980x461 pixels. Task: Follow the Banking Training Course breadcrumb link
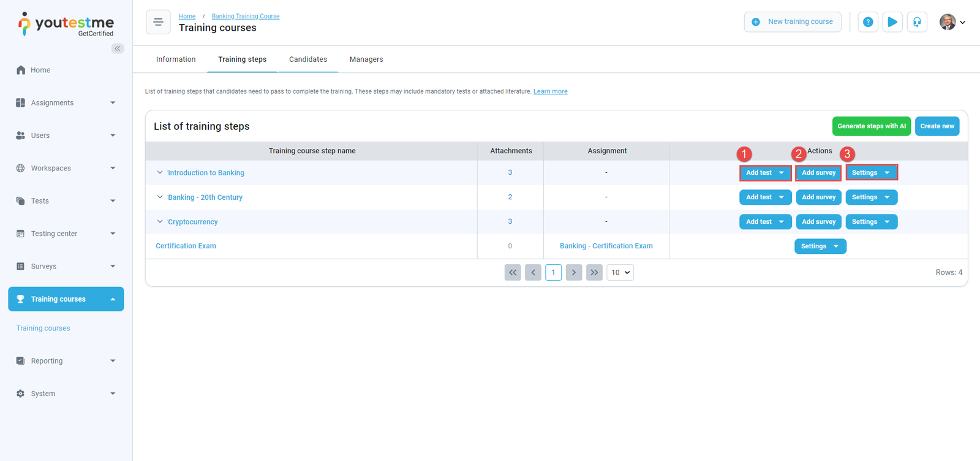click(x=246, y=17)
